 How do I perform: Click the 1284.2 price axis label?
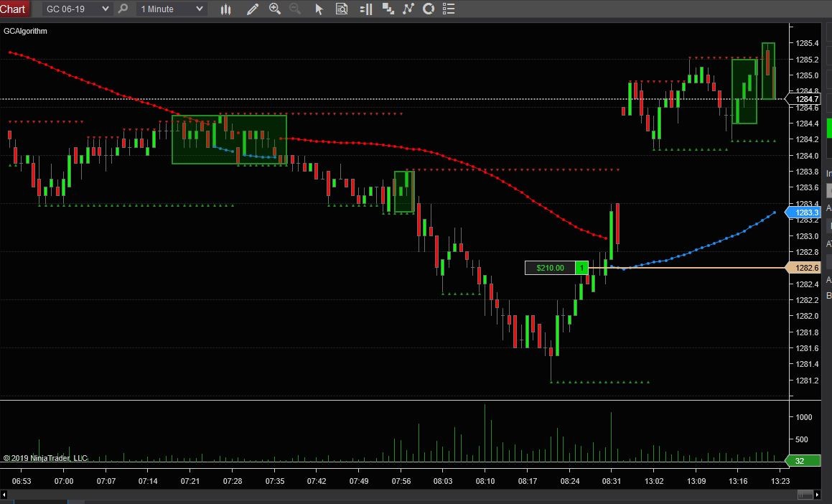coord(807,139)
